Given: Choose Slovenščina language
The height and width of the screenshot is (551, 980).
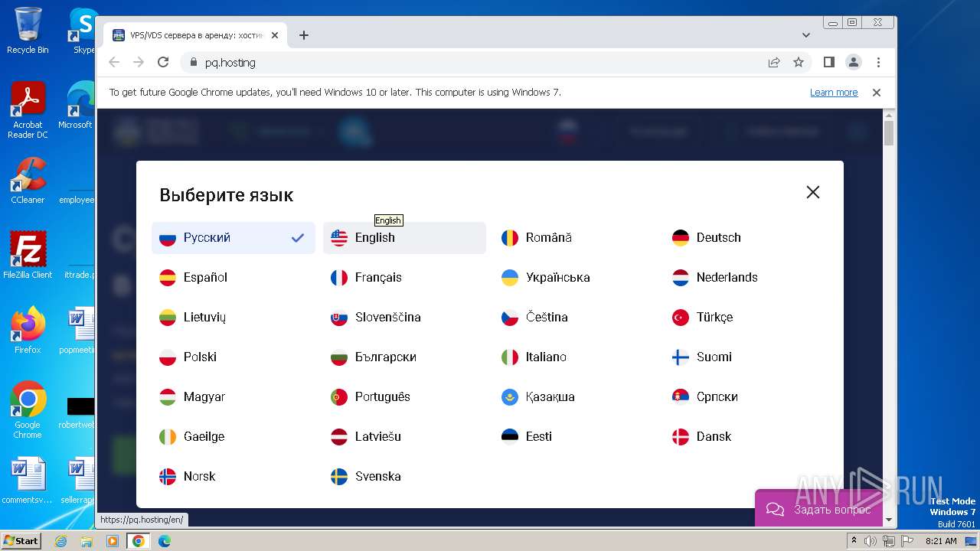Looking at the screenshot, I should 404,318.
